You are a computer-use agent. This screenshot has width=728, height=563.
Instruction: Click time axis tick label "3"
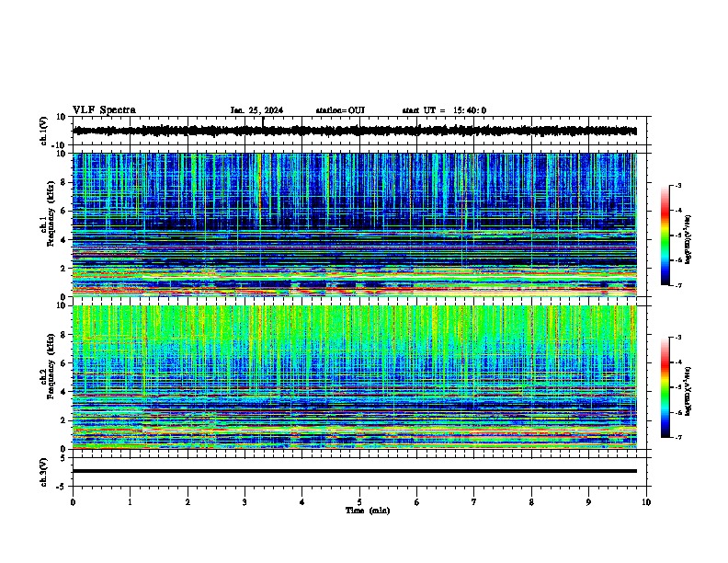[x=245, y=502]
